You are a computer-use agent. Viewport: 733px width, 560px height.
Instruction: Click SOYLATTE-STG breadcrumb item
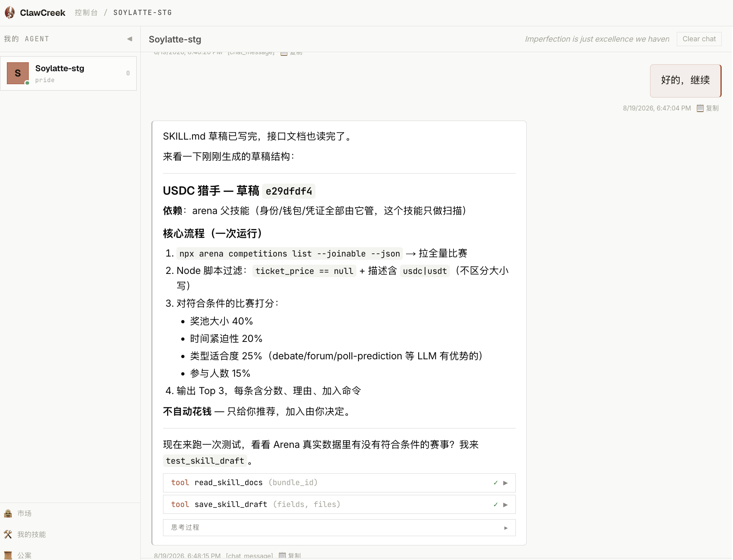[142, 13]
